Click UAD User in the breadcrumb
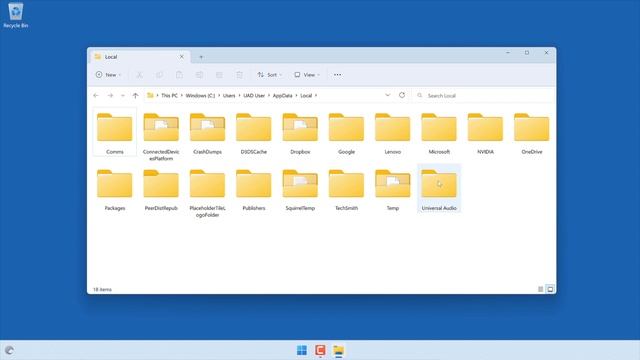Image resolution: width=640 pixels, height=360 pixels. pyautogui.click(x=254, y=96)
